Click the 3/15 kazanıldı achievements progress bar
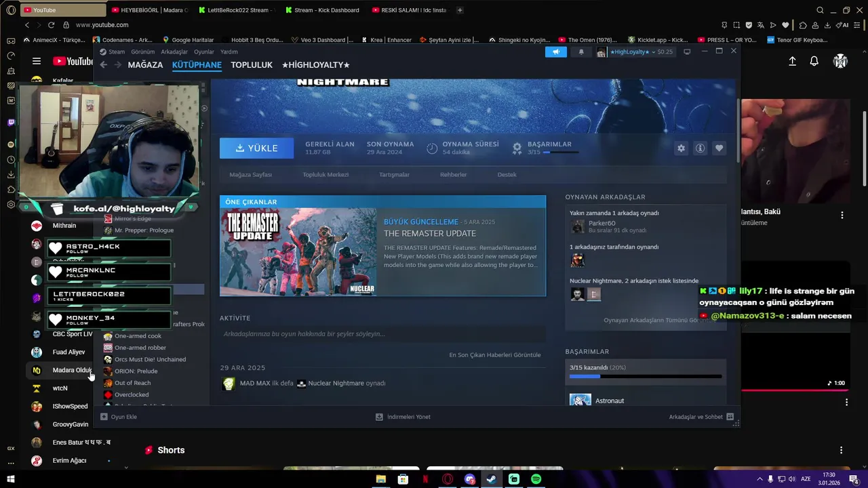The image size is (868, 488). click(646, 376)
